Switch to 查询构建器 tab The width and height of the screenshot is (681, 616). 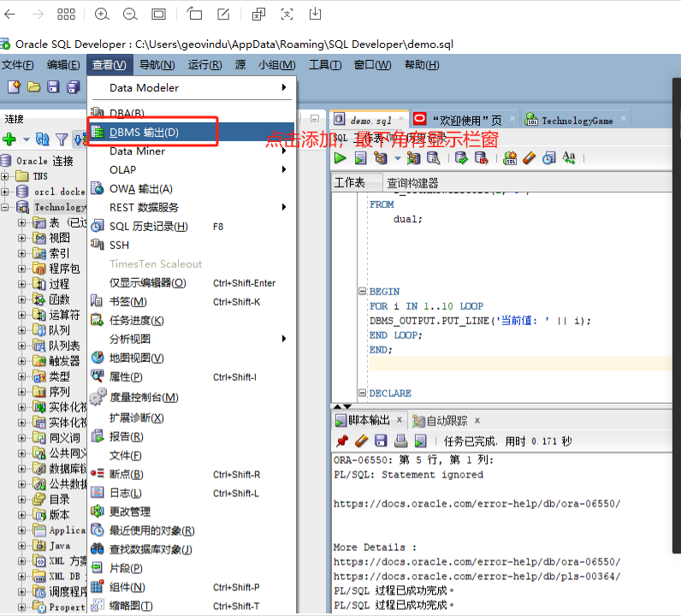pos(412,183)
